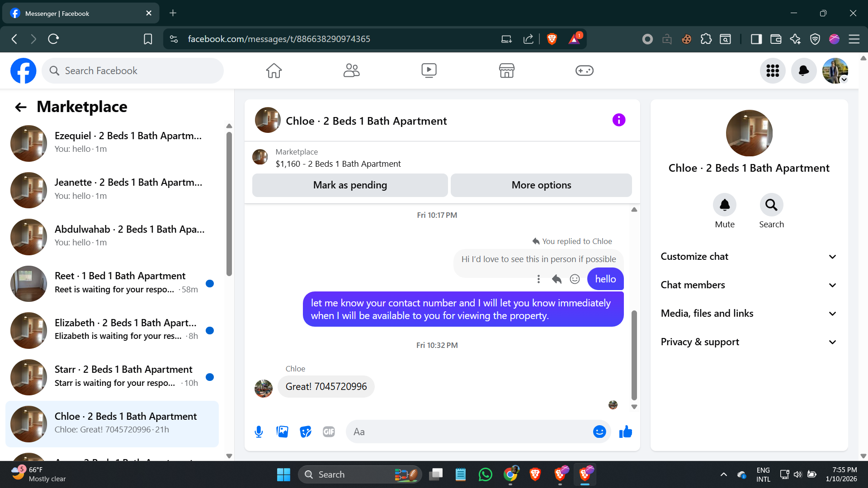
Task: Open the Marketplace tab in navbar
Action: point(506,70)
